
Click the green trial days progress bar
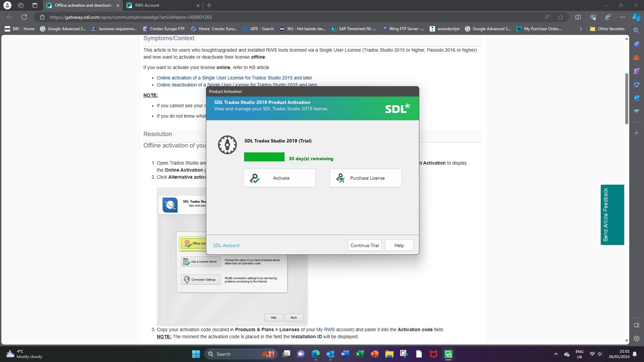(264, 157)
